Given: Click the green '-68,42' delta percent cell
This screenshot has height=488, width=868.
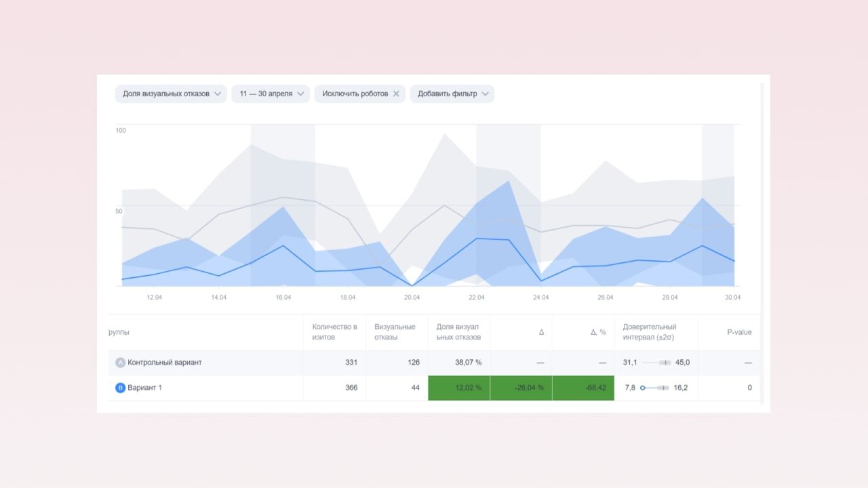Looking at the screenshot, I should [583, 388].
